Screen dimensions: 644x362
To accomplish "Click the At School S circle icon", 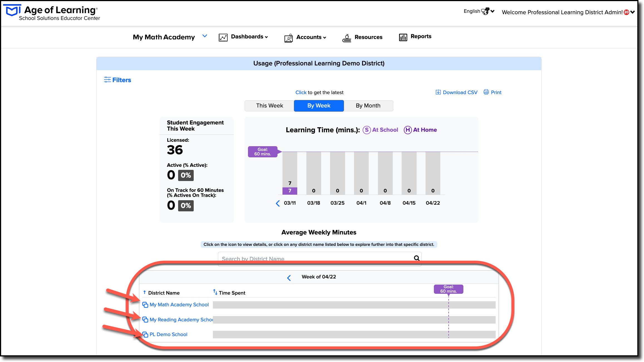I will click(367, 130).
